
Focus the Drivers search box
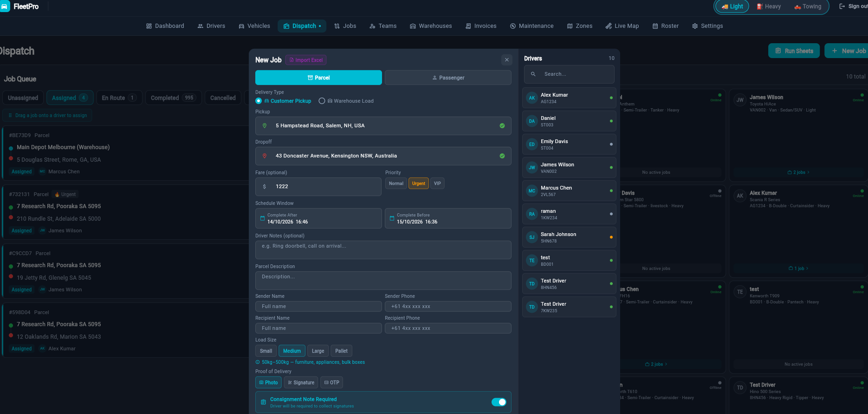569,74
